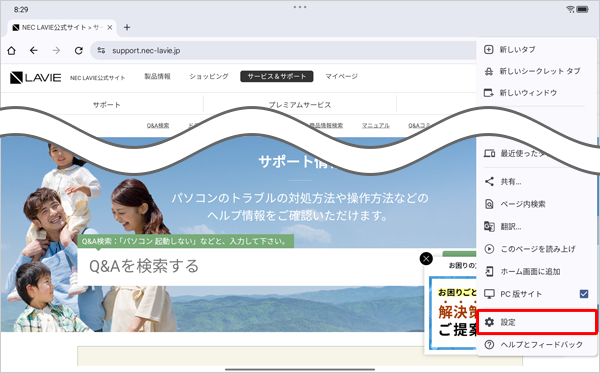Open a new tab with plus button
Screen dimensions: 600x373
coord(127,28)
